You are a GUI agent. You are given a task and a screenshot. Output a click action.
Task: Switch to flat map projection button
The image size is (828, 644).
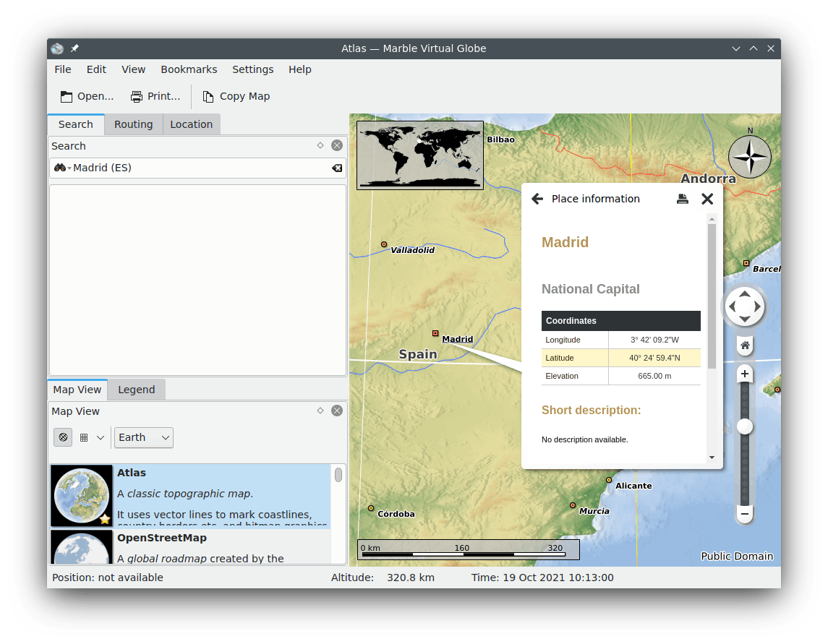[84, 437]
